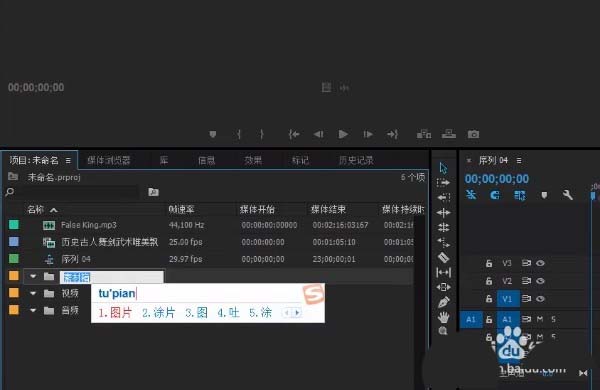
Task: Toggle visibility eye of track V1
Action: pos(540,299)
